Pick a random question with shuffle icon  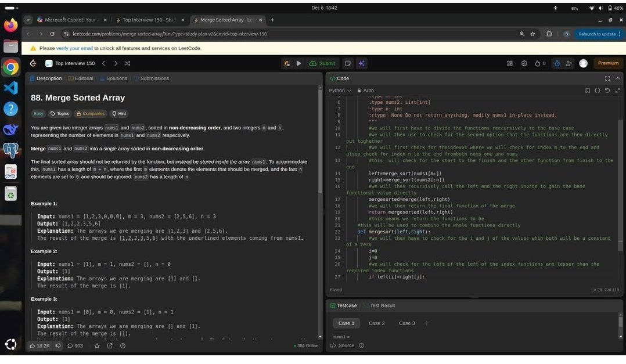(127, 63)
